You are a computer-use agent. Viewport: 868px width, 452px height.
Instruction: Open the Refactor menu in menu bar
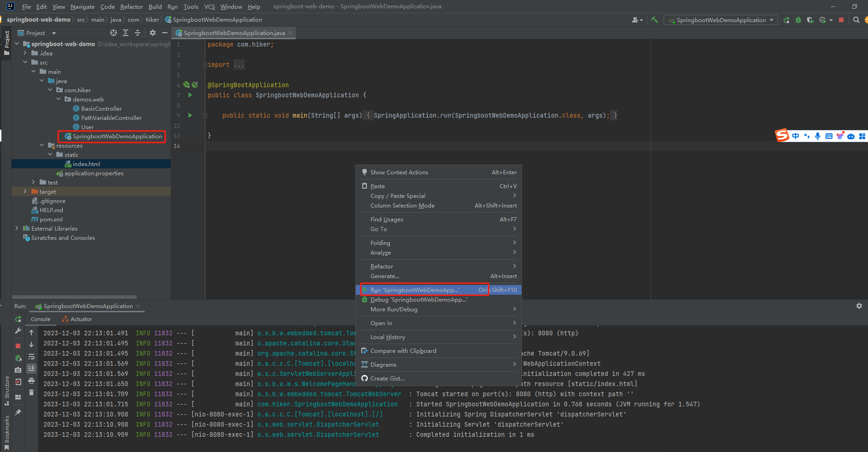tap(132, 6)
